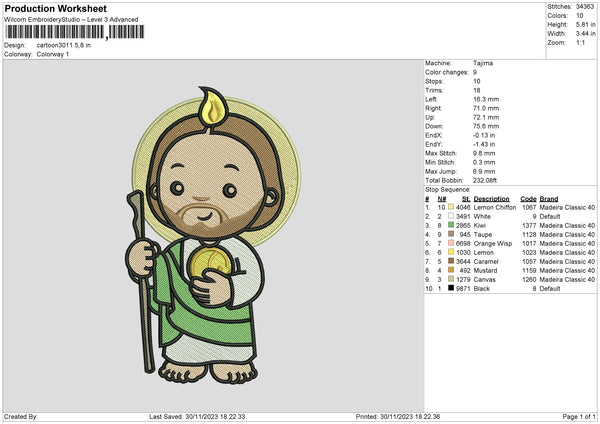The image size is (600, 424).
Task: Click the design name cartoon3011 5,8 in
Action: coord(64,45)
